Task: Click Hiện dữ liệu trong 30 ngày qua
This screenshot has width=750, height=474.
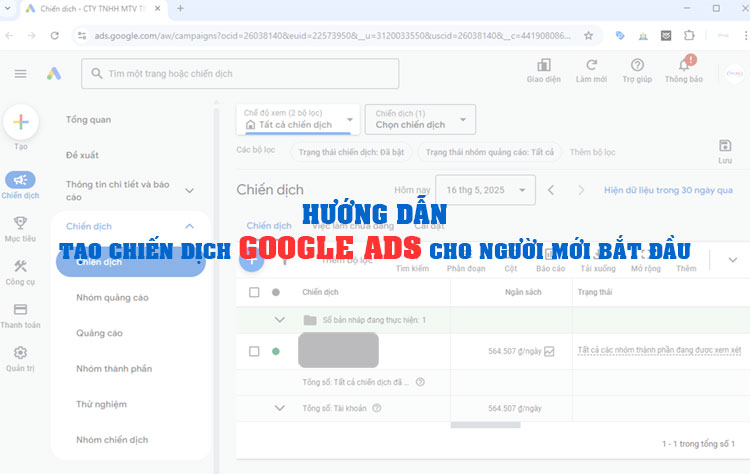Action: [668, 190]
